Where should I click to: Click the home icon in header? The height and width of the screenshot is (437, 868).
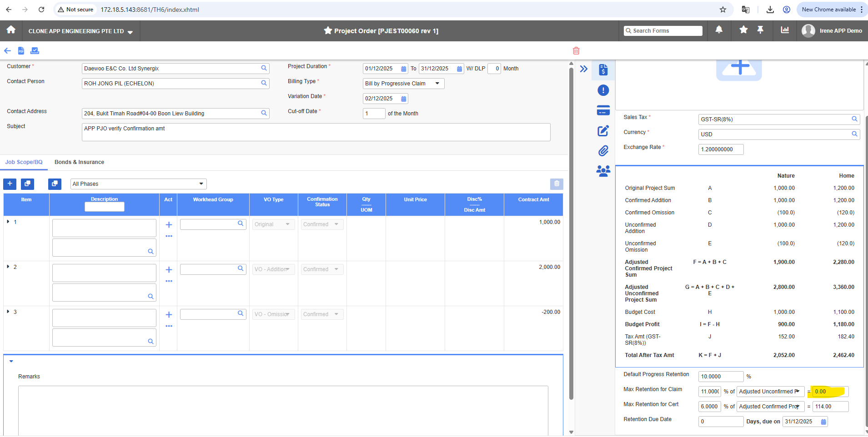pos(11,30)
